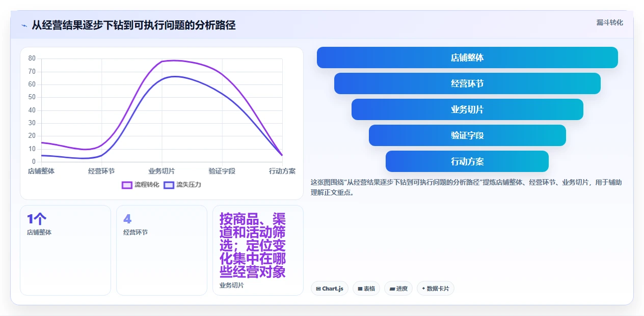
Task: Click the 验证字段 x-axis label
Action: click(x=222, y=171)
